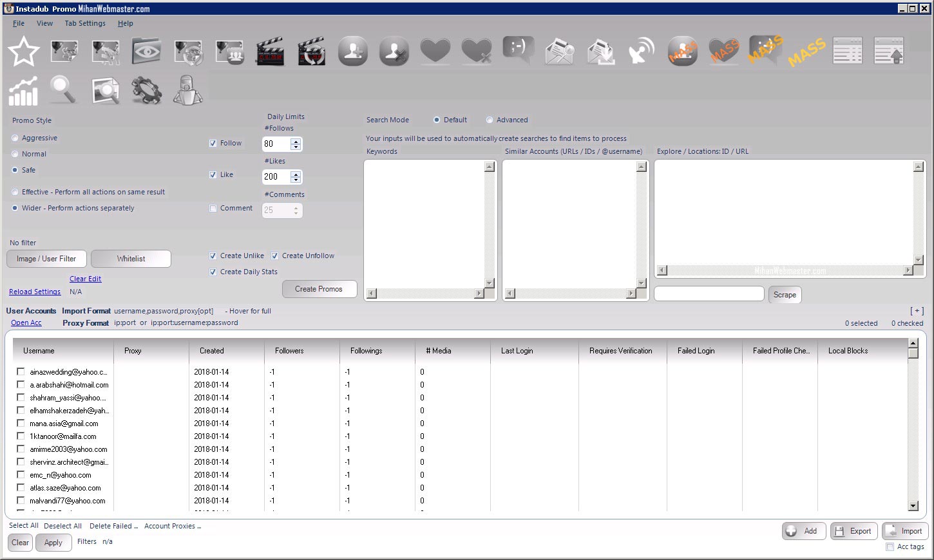Open the folder with eye icon
This screenshot has width=934, height=560.
[146, 51]
